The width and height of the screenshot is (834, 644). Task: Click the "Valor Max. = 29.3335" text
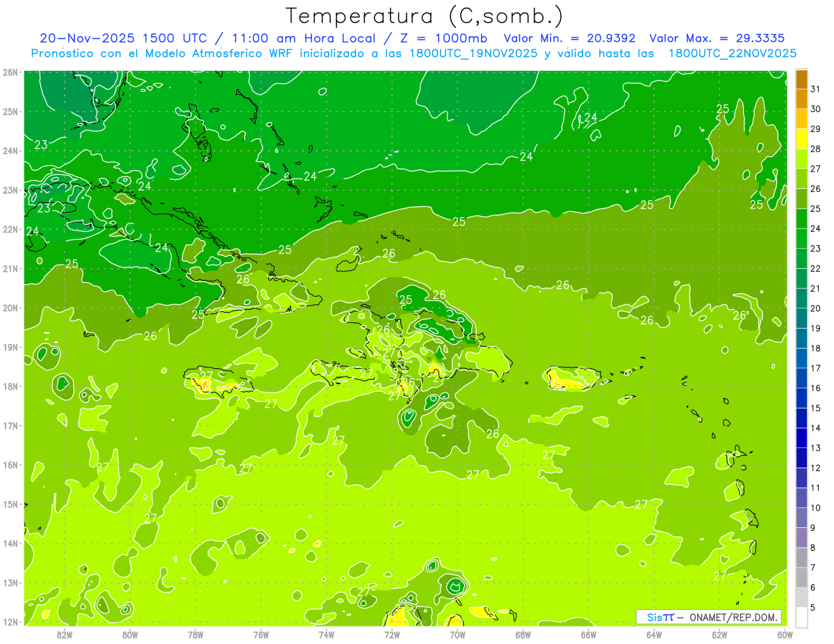click(718, 38)
